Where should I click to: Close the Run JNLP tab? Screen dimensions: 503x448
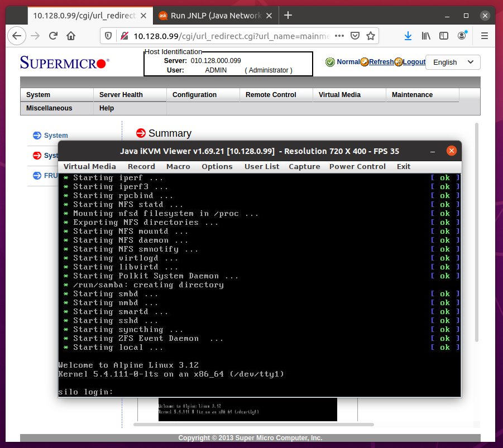[269, 16]
